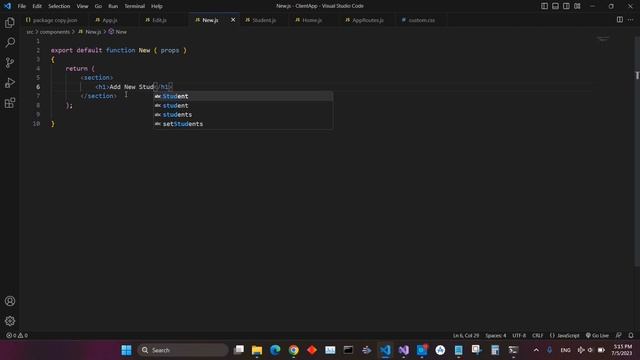Open errors and warnings status indicator

coord(17,336)
